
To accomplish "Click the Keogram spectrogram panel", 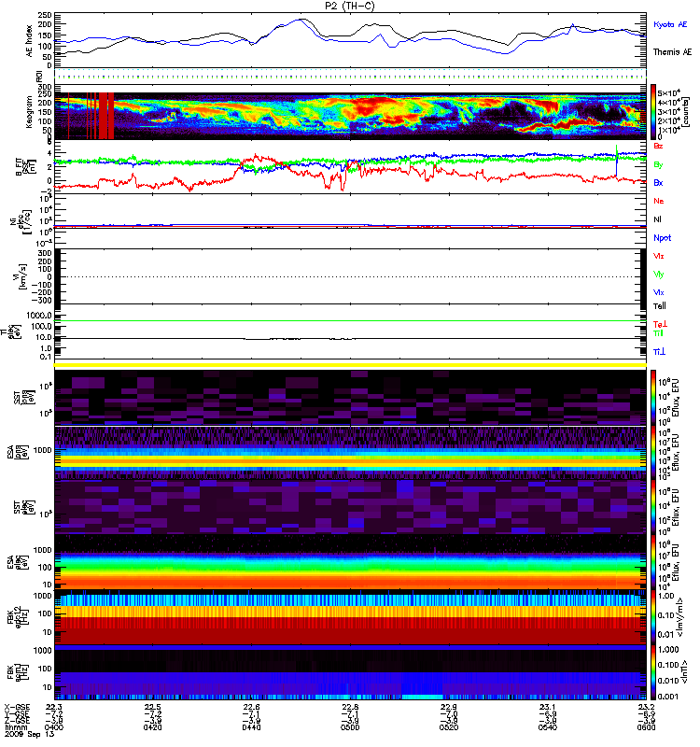I will click(350, 112).
